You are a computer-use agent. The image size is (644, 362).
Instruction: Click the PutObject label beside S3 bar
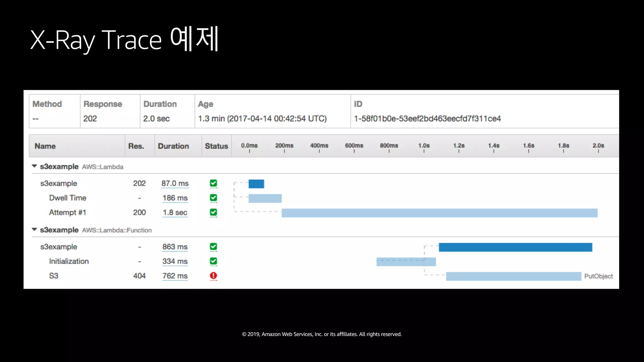(598, 276)
